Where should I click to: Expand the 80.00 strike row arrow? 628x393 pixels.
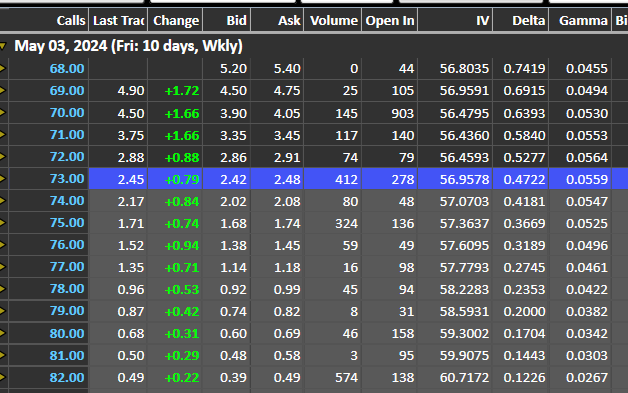coord(2,333)
